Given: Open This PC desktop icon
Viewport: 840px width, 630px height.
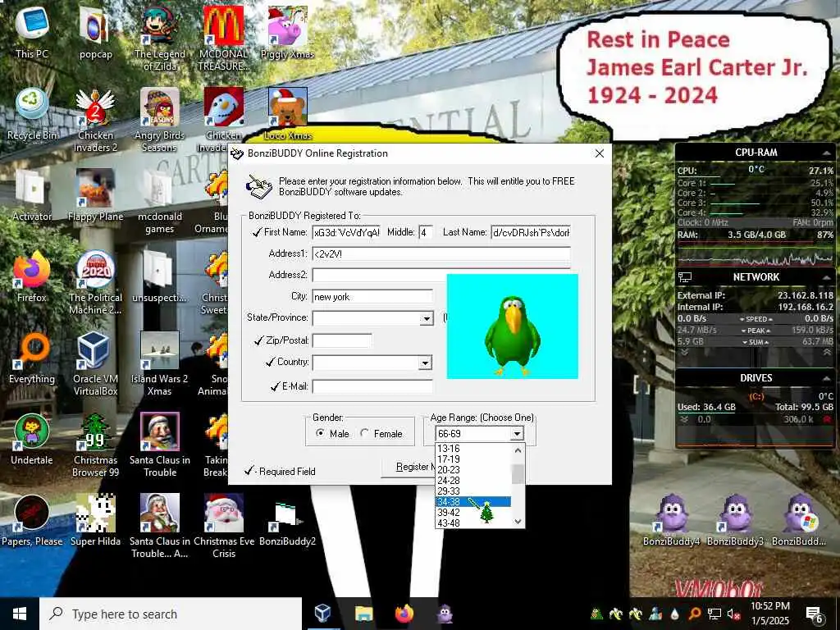Looking at the screenshot, I should [32, 32].
